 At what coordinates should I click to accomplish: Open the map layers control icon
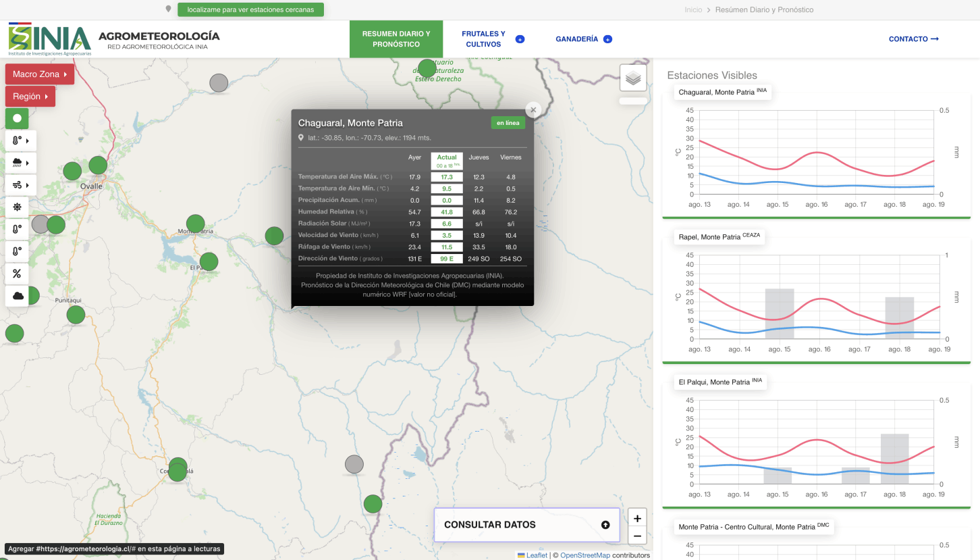pyautogui.click(x=632, y=78)
